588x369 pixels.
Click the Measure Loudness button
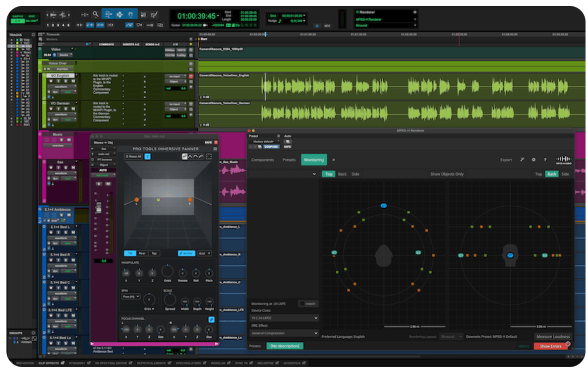point(553,336)
